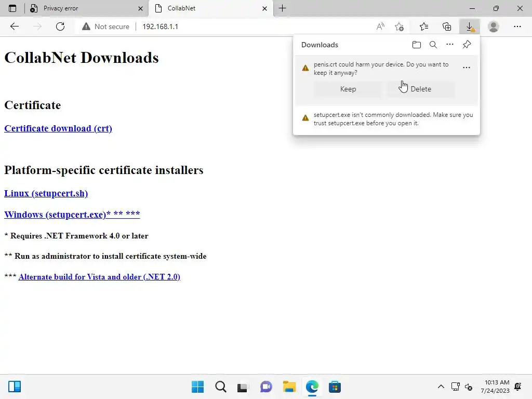This screenshot has height=399, width=532.
Task: Switch to the Privacy error tab
Action: point(87,8)
